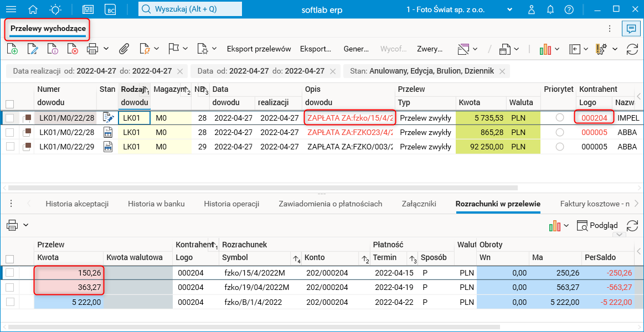Click the lightbulb icon in top bar

click(x=54, y=9)
